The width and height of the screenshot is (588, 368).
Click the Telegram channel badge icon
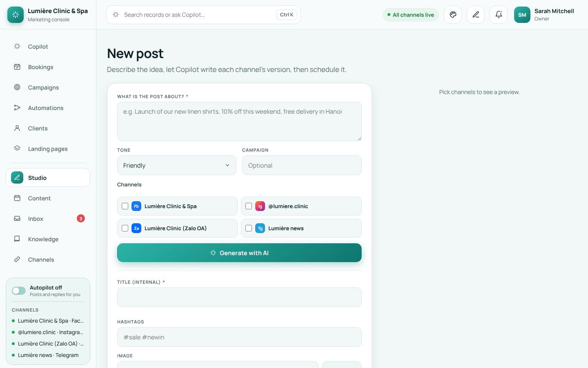point(260,228)
